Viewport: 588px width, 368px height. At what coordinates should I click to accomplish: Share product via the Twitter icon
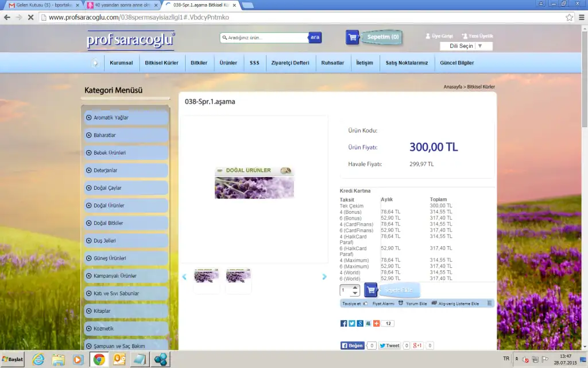(x=352, y=324)
